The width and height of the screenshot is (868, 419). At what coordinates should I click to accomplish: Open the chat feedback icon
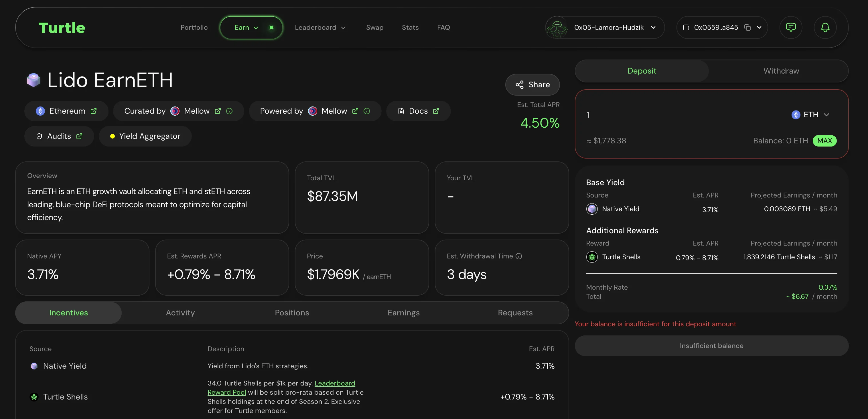point(790,27)
